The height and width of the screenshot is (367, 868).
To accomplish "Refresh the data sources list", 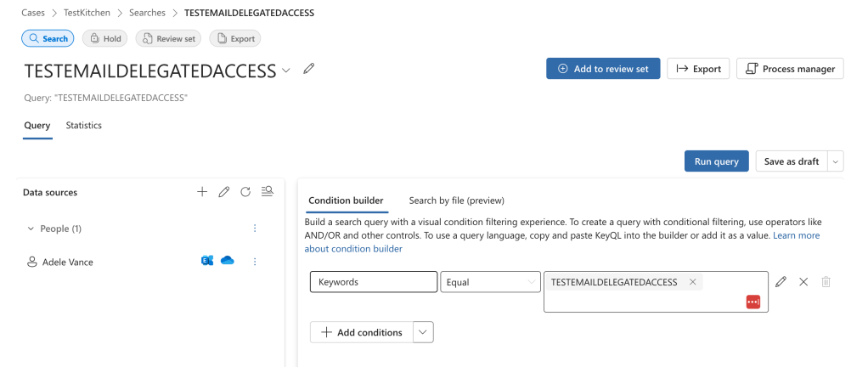I will (245, 192).
